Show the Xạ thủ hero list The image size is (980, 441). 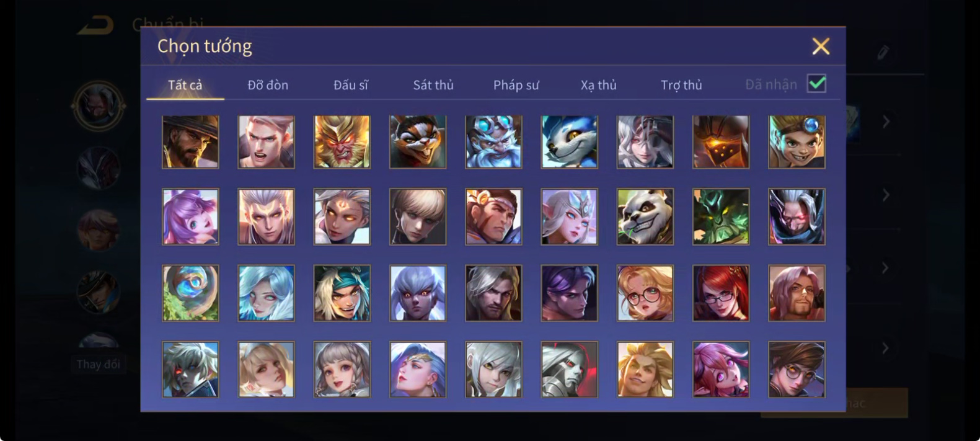[x=598, y=85]
